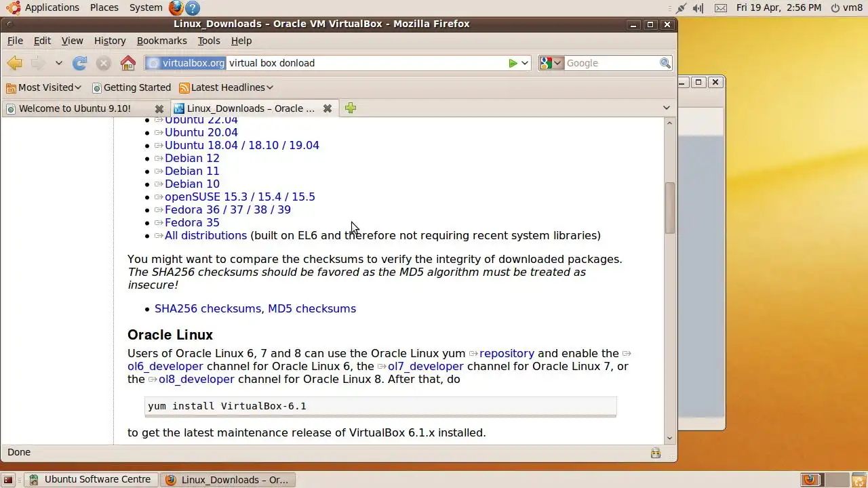The width and height of the screenshot is (868, 488).
Task: Open the Tools menu
Action: coord(209,41)
